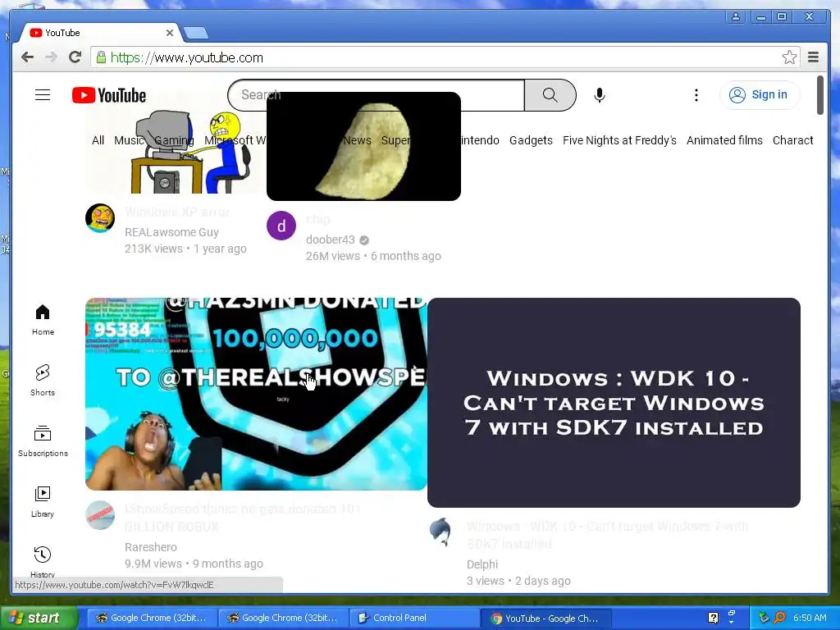Viewport: 840px width, 630px height.
Task: Open Chrome's hamburger menu
Action: pyautogui.click(x=813, y=57)
